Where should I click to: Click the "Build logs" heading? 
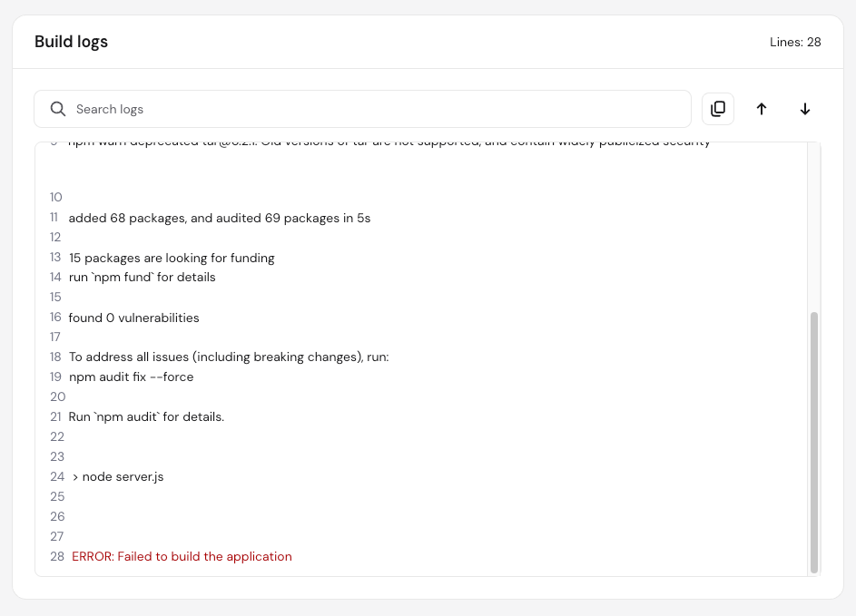(x=71, y=42)
